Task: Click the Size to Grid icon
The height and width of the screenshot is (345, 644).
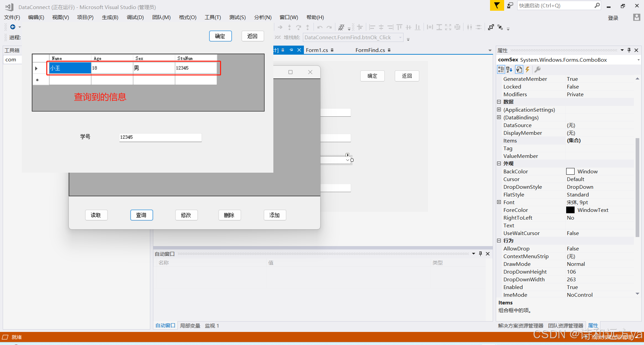Action: (458, 27)
